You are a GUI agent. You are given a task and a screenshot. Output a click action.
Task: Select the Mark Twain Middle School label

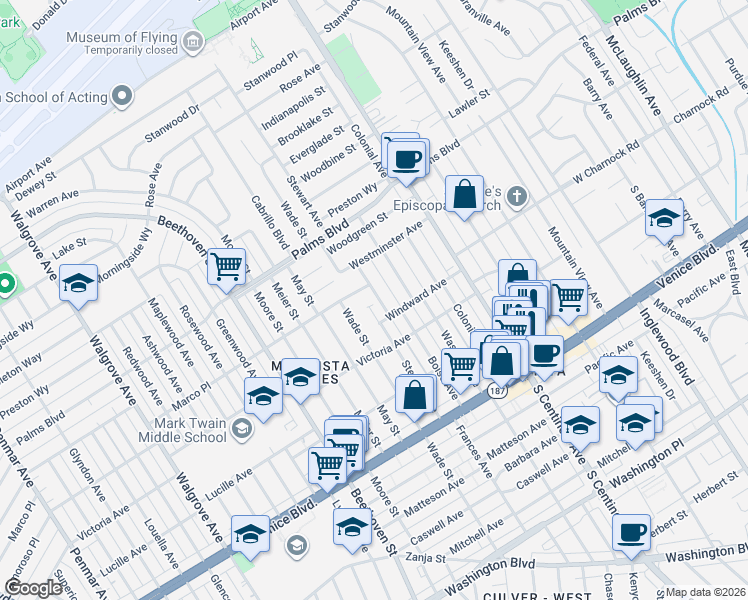pos(182,430)
